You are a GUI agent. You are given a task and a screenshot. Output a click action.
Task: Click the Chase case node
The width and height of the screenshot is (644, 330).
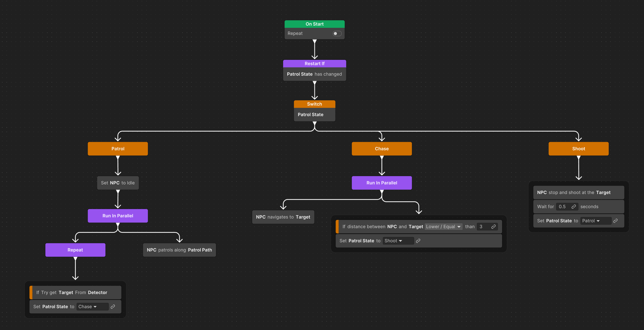click(x=382, y=149)
